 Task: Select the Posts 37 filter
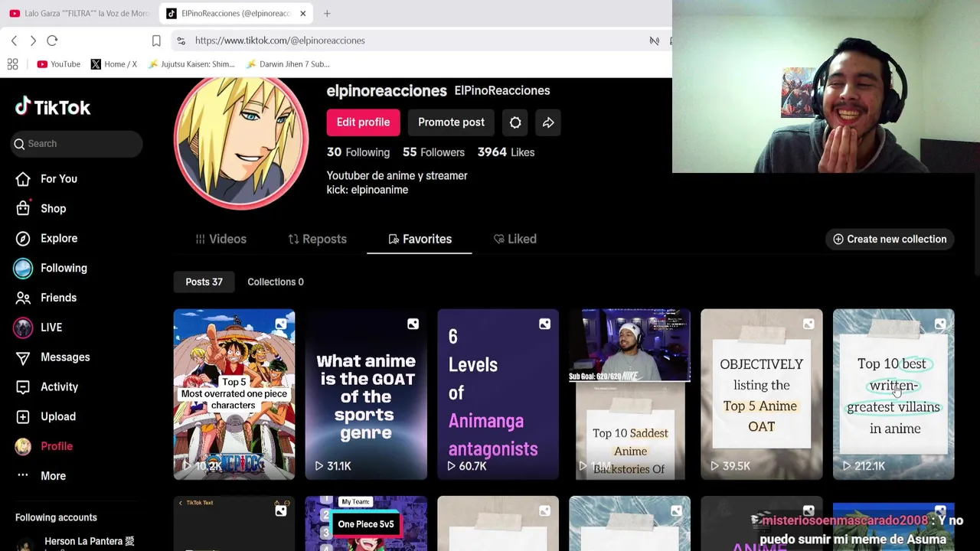(x=204, y=282)
